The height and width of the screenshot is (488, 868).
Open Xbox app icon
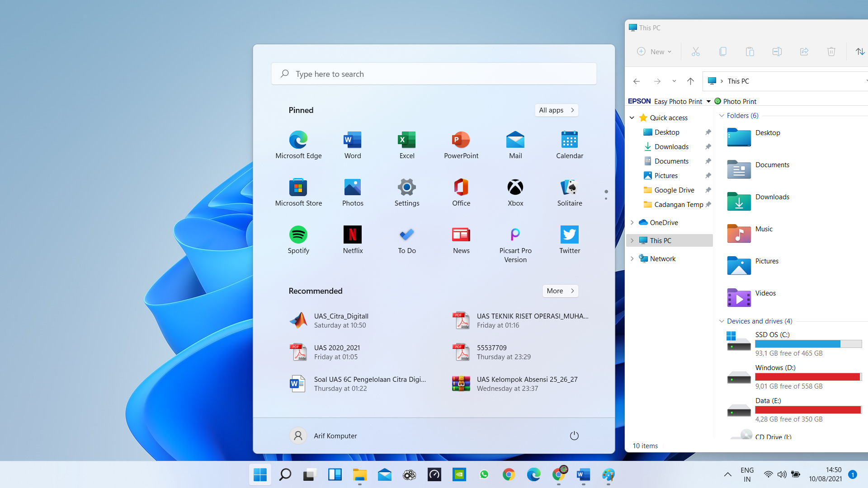pos(515,188)
